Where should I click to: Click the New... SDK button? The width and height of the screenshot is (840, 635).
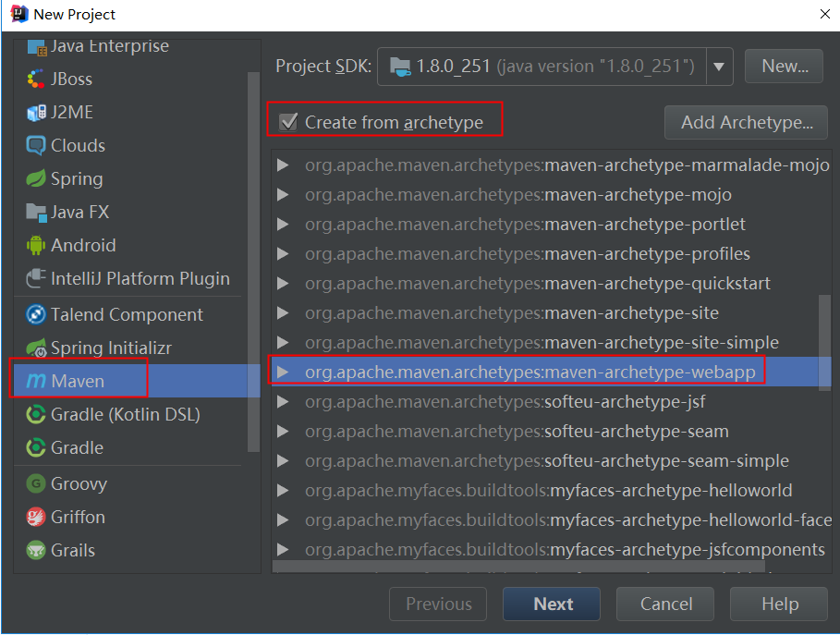(784, 67)
